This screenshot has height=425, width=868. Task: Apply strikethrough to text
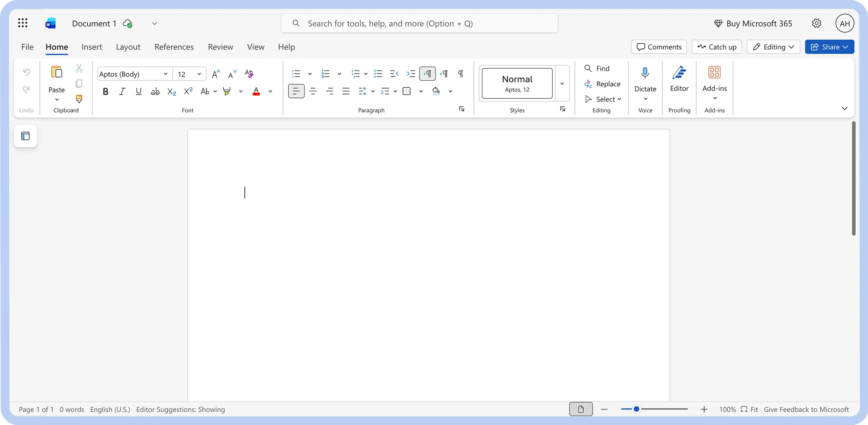[155, 91]
